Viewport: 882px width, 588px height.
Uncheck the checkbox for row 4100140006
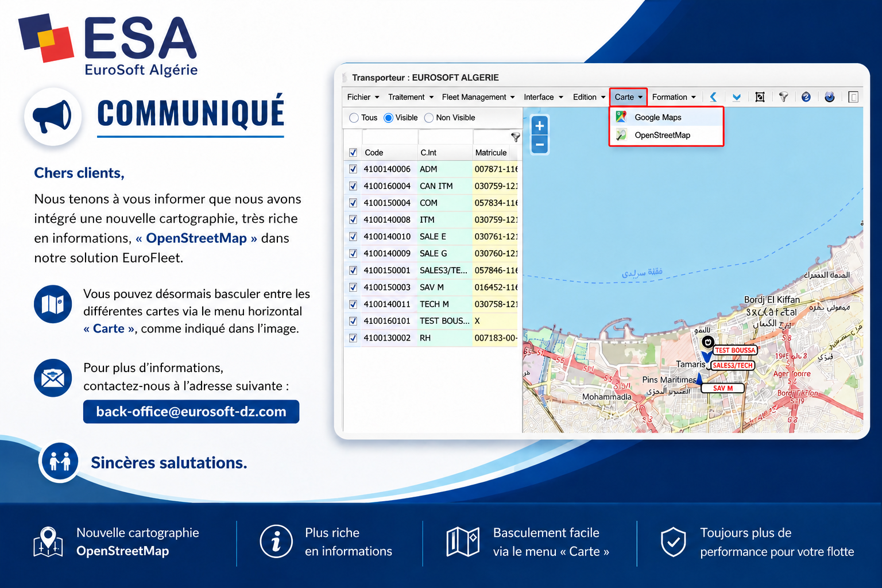[x=353, y=169]
